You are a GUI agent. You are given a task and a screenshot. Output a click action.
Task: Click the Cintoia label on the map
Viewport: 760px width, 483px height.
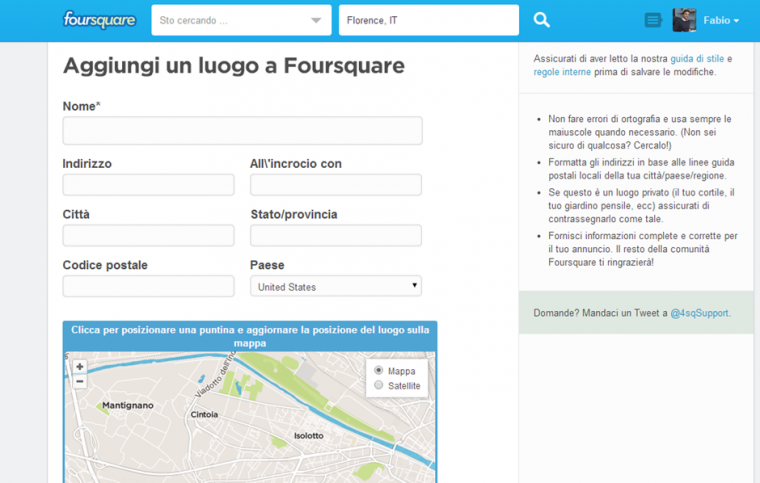click(x=204, y=415)
